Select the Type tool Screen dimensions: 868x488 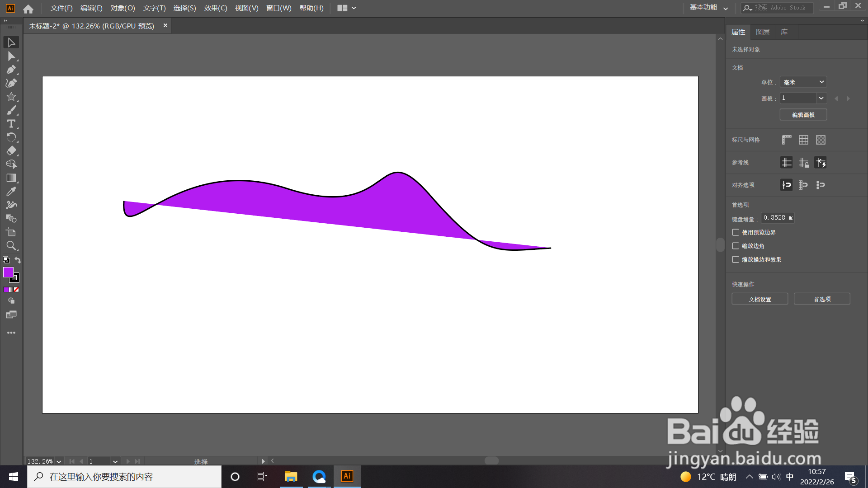pyautogui.click(x=11, y=124)
